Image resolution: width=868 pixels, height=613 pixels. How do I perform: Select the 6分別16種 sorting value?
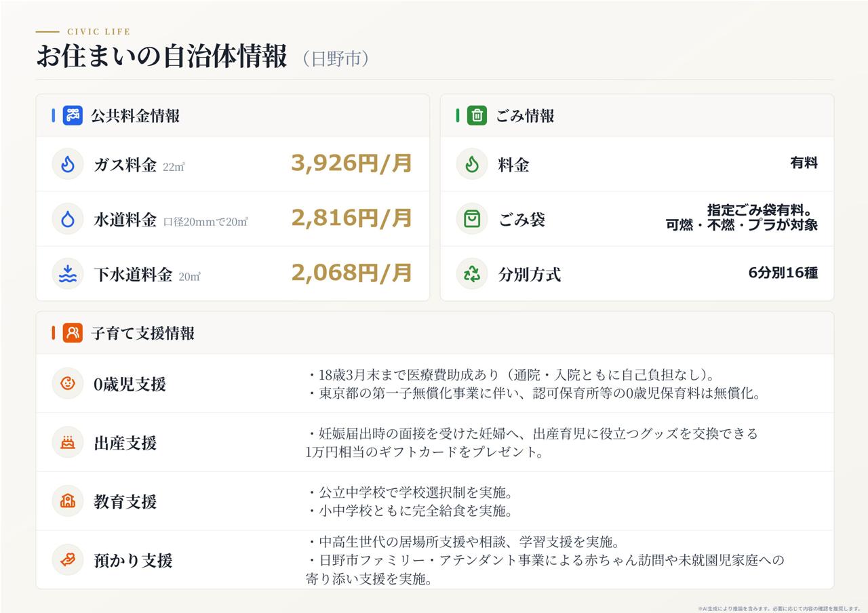pyautogui.click(x=783, y=273)
